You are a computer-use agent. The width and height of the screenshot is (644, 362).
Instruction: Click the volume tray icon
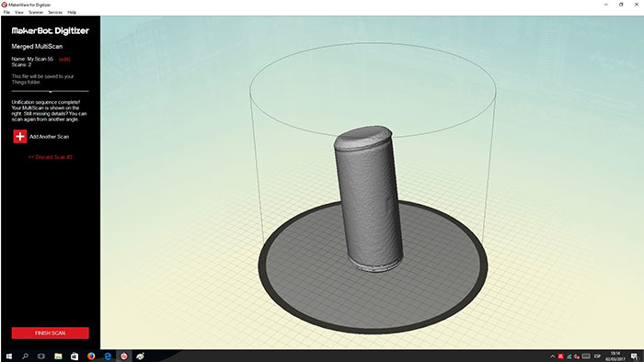(x=577, y=356)
